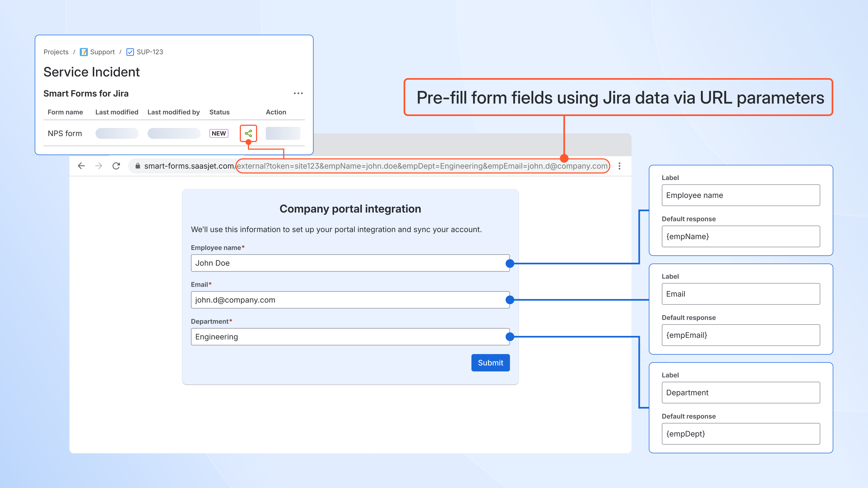Click the browser forward arrow
The image size is (868, 488).
99,166
